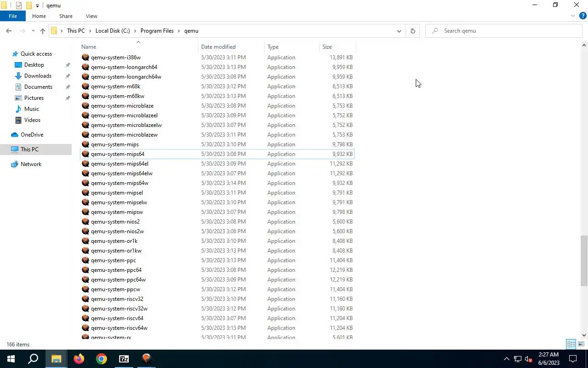588x368 pixels.
Task: Click the qemu-system-mips file icon
Action: (x=85, y=144)
